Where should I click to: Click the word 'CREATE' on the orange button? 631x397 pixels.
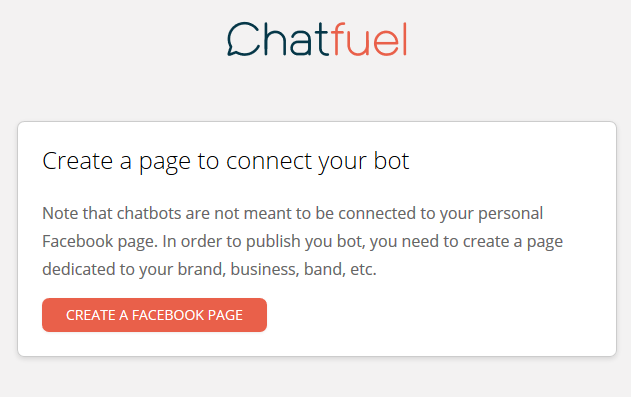[x=91, y=315]
